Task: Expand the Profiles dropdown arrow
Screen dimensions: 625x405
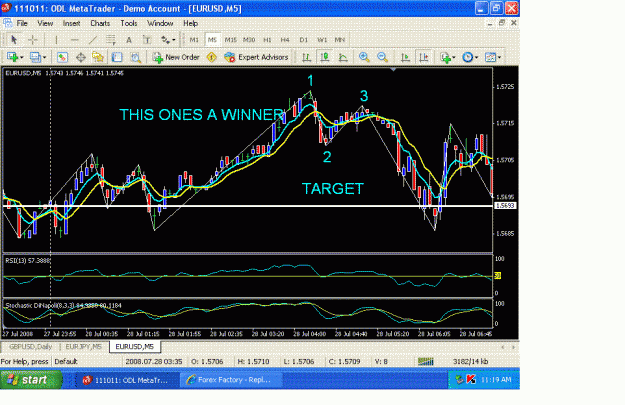Action: pos(45,58)
